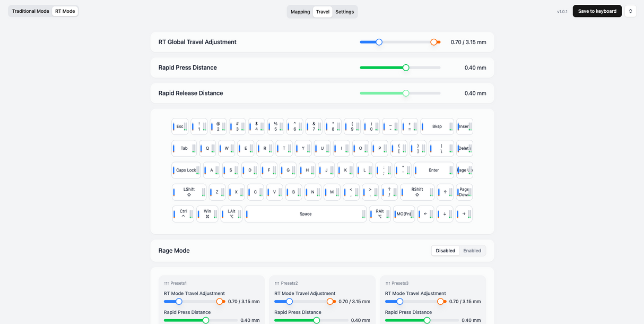Click the Presets1 grip handle icon

pos(167,284)
